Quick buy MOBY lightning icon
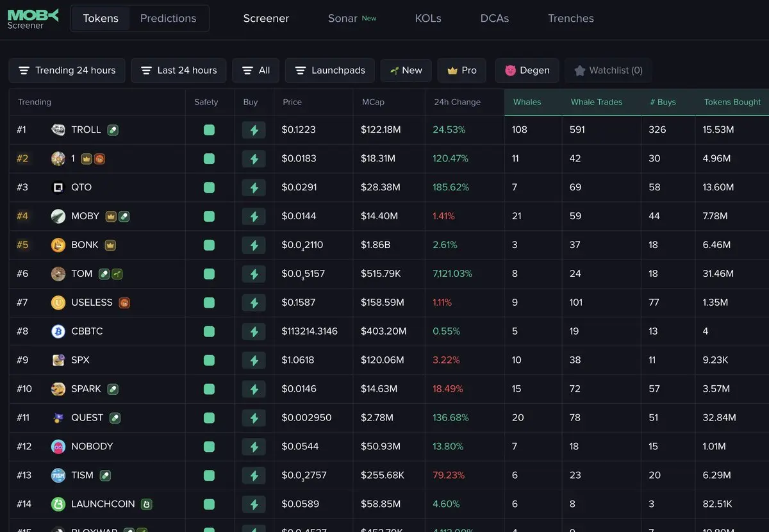Viewport: 769px width, 532px height. 254,217
